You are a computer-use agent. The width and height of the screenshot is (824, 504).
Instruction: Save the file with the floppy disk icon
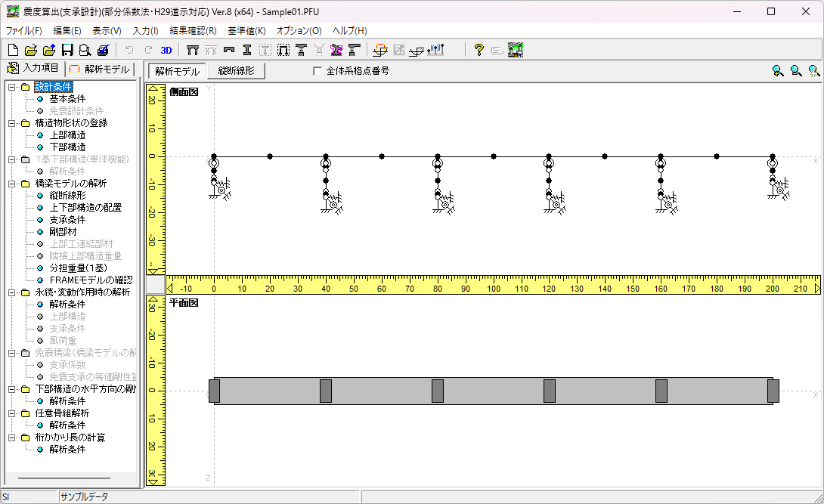point(67,50)
